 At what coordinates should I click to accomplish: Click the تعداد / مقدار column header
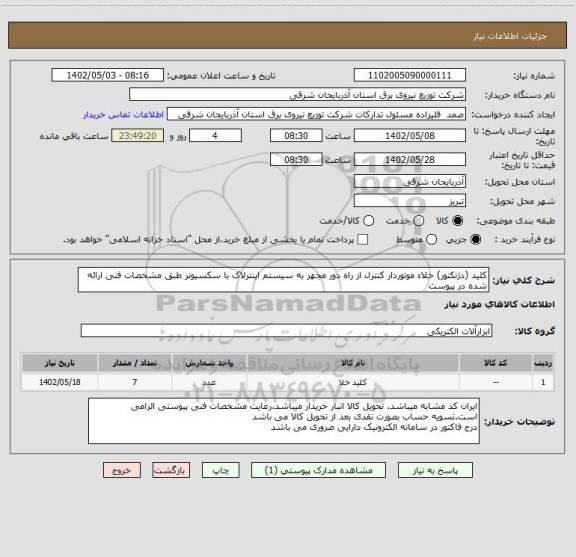(135, 363)
